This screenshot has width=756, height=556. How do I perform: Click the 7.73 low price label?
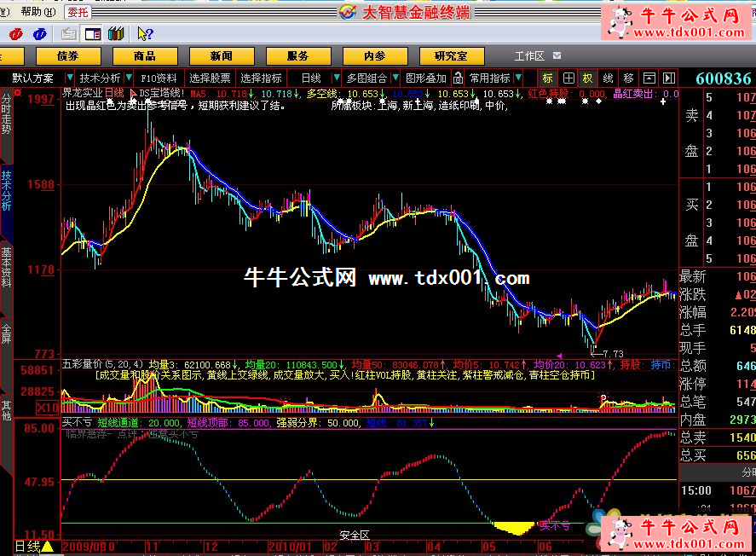[x=613, y=353]
